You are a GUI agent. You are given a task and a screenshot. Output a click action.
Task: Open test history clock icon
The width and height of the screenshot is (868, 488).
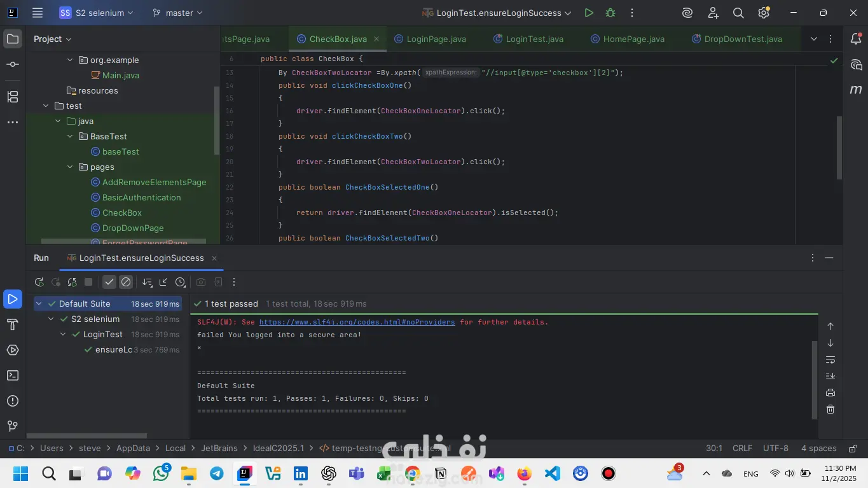point(180,282)
